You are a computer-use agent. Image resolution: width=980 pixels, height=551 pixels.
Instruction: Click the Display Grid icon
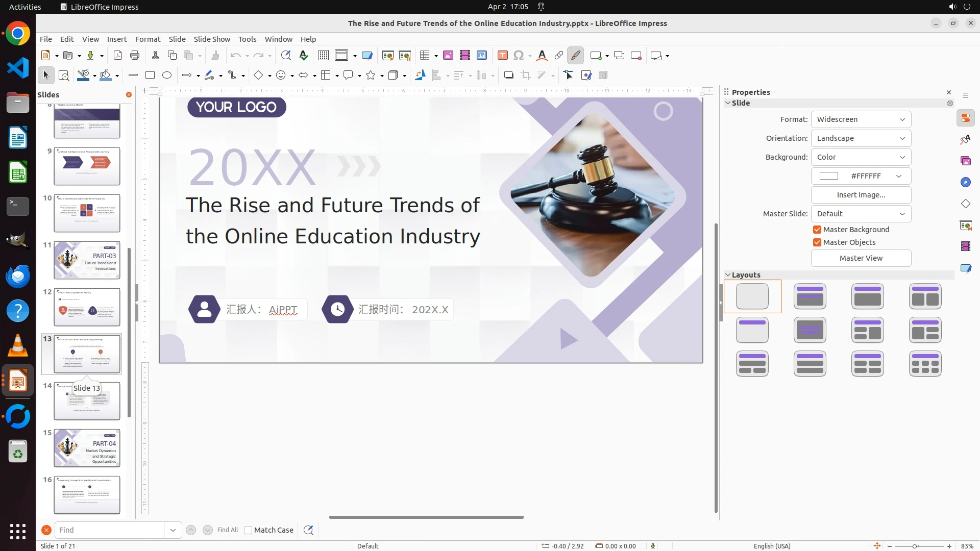[324, 56]
